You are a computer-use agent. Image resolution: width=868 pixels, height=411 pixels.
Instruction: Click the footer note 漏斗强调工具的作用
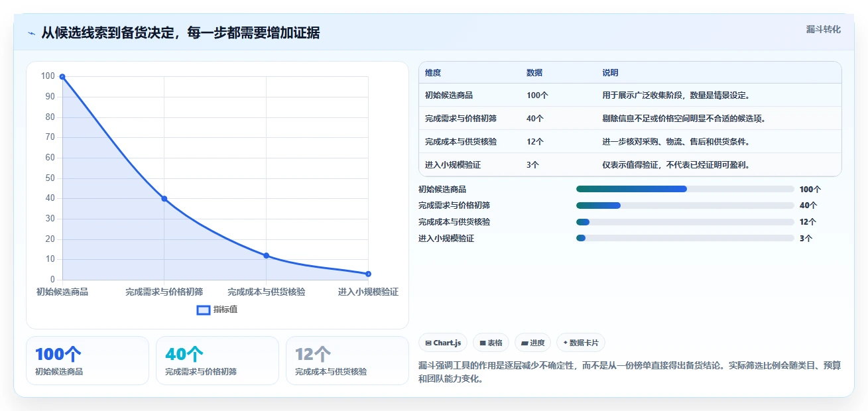tap(630, 372)
